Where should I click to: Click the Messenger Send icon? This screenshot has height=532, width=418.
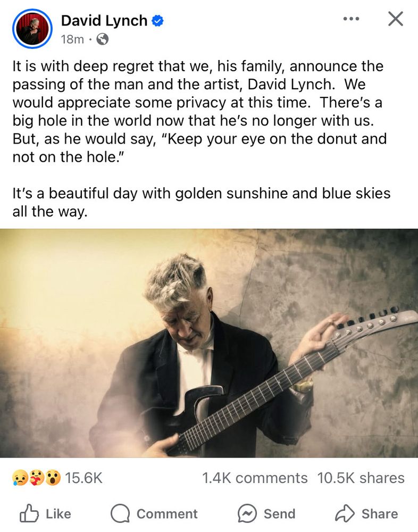(x=247, y=514)
